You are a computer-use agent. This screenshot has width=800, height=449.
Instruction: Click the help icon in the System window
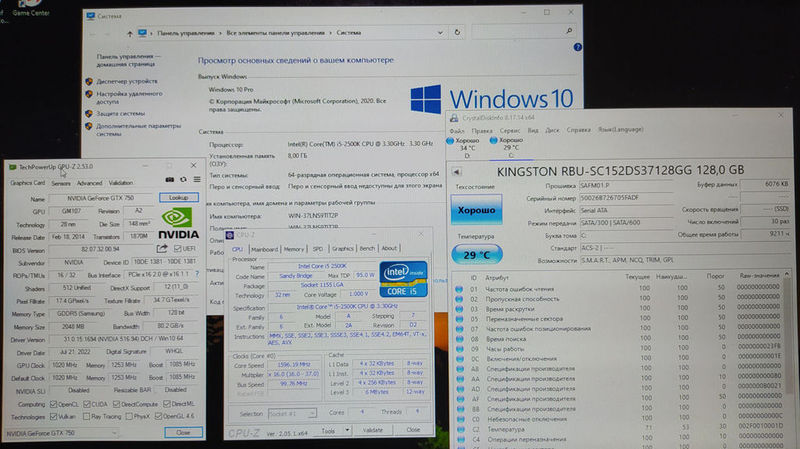pos(577,47)
